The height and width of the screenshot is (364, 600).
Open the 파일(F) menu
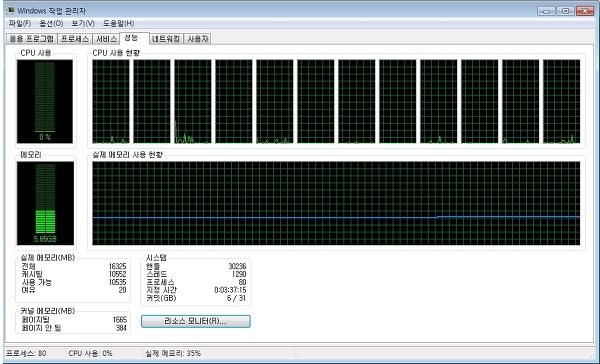(20, 23)
